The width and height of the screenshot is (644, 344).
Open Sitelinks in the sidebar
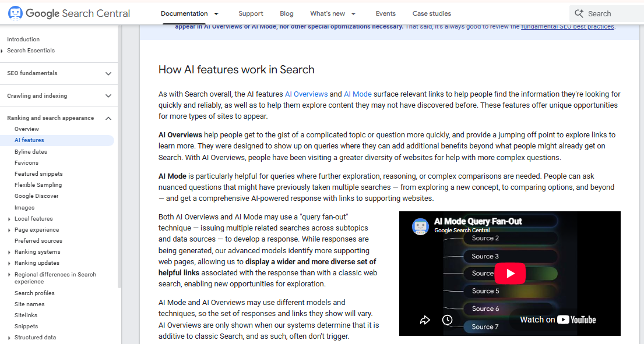[x=26, y=315]
